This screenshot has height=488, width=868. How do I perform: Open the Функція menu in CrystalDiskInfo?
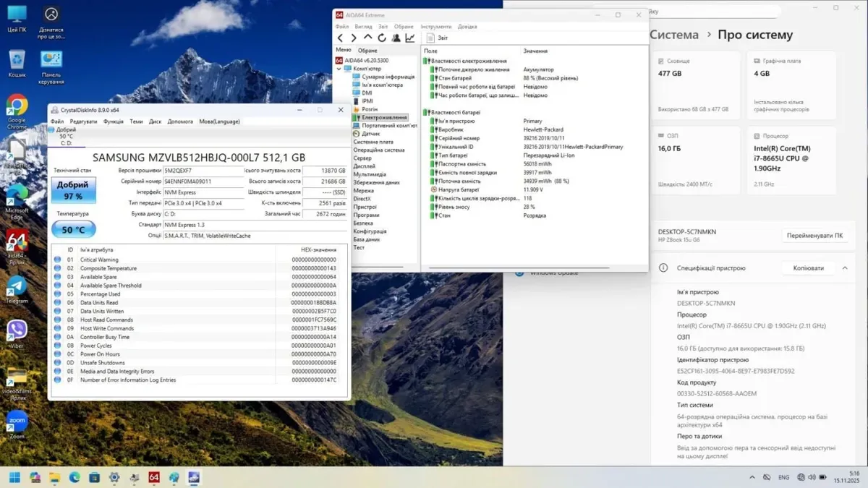pos(113,121)
